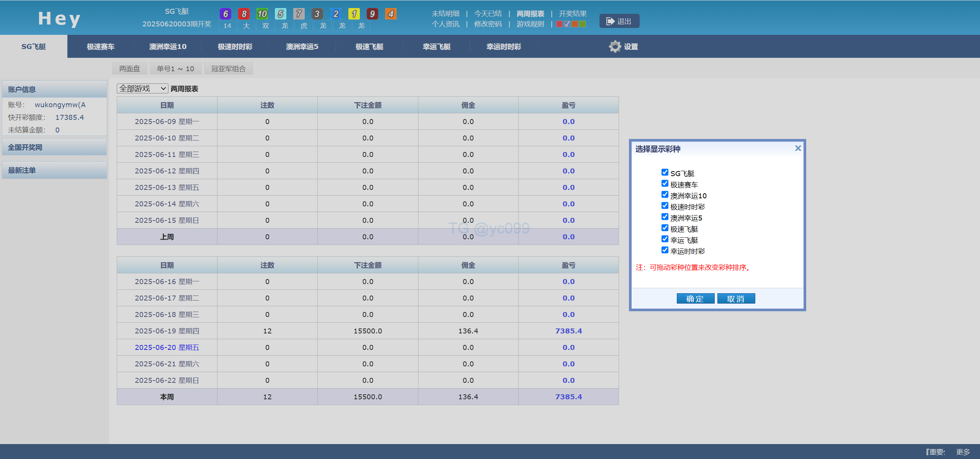Image resolution: width=980 pixels, height=459 pixels.
Task: Switch to the 极速赛车 tab
Action: tap(100, 46)
